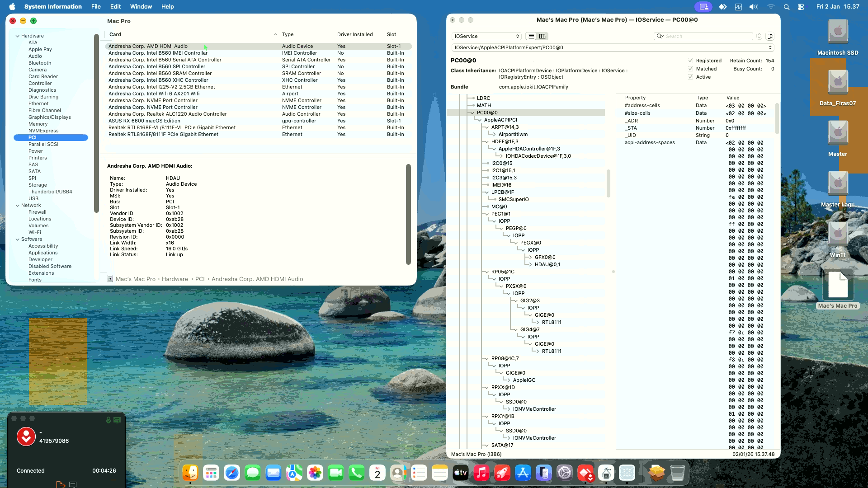Switch IORegistryExplorer to column view
Viewport: 868px width, 488px height.
pos(542,36)
